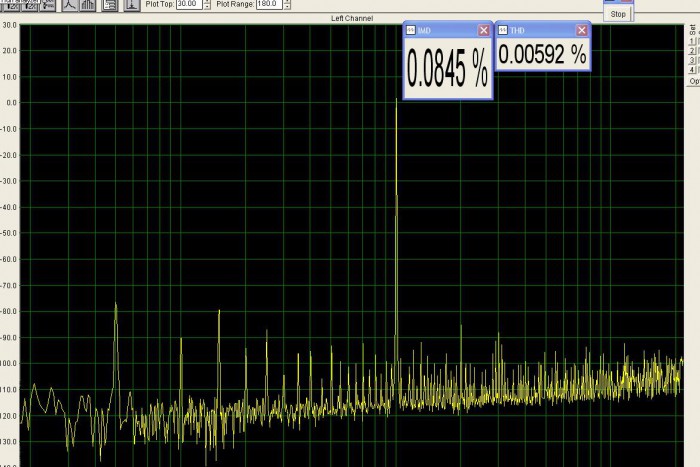700x467 pixels.
Task: Click the second zoom 2x toolbar icon
Action: click(x=30, y=5)
